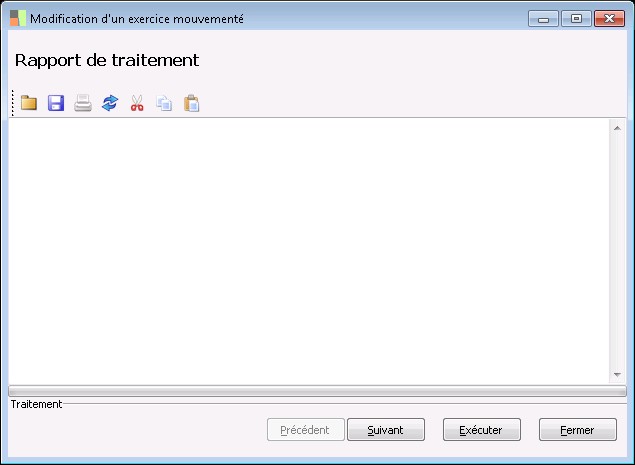The height and width of the screenshot is (465, 635).
Task: Maximize the Modification d'un exercice window
Action: pos(576,19)
